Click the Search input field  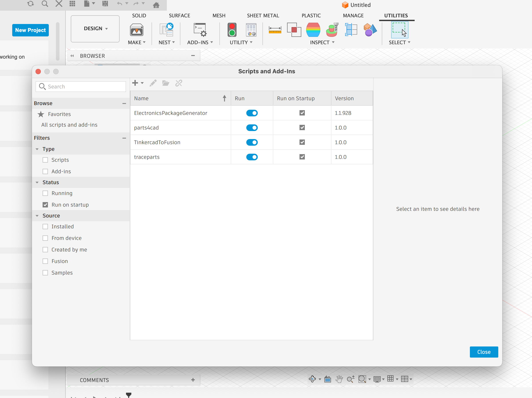tap(81, 86)
